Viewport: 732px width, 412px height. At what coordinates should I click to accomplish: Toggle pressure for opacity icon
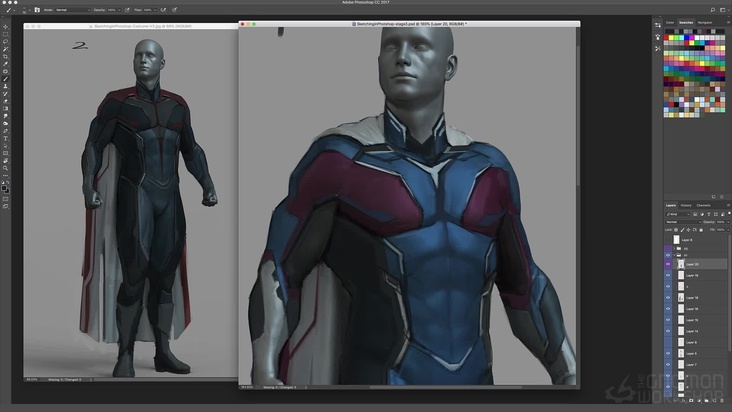(127, 9)
